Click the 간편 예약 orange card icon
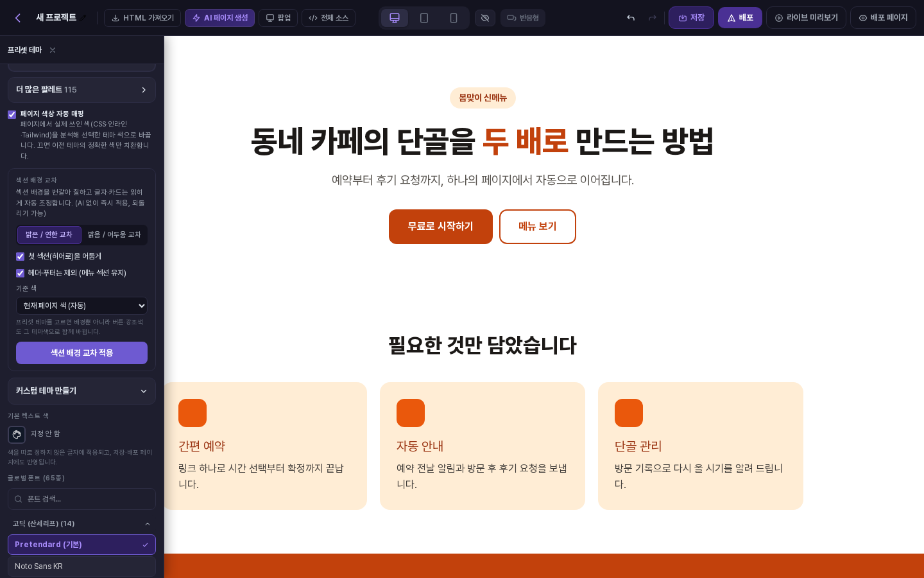The width and height of the screenshot is (924, 578). (193, 413)
